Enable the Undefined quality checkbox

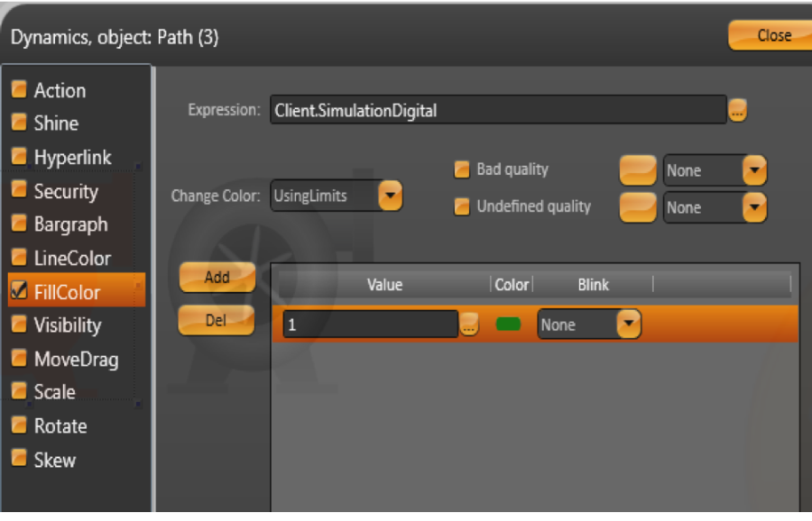[x=462, y=206]
